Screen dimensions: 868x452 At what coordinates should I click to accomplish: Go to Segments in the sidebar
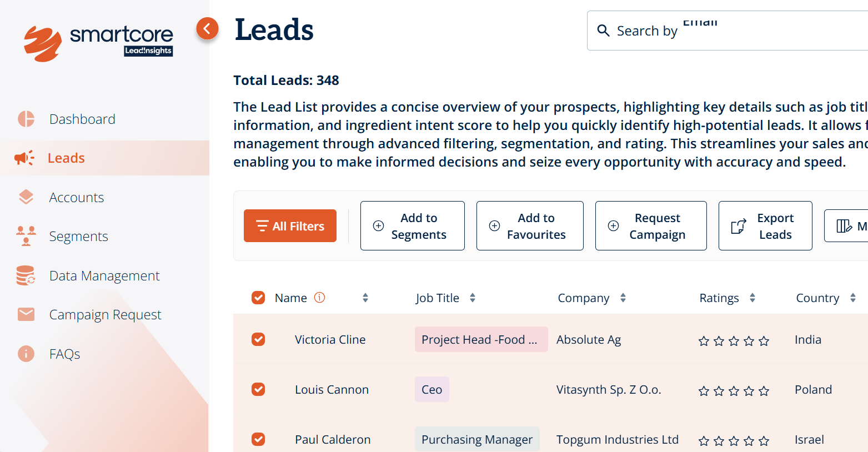pos(78,236)
